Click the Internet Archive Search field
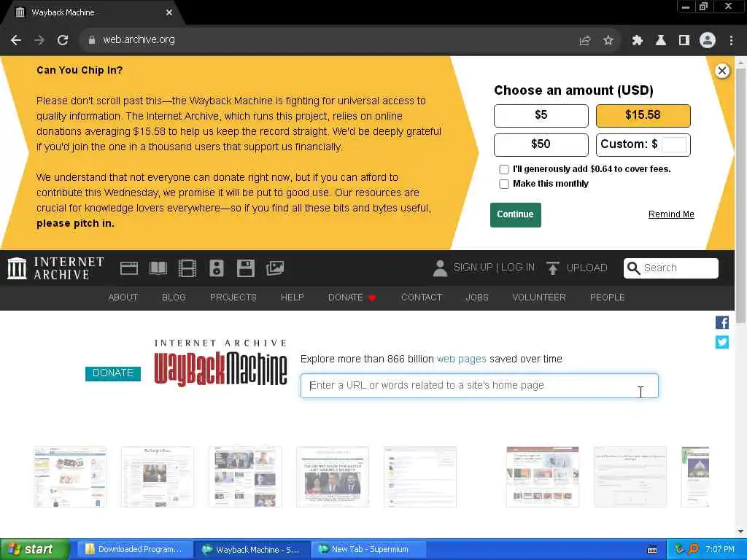This screenshot has height=560, width=747. point(671,268)
